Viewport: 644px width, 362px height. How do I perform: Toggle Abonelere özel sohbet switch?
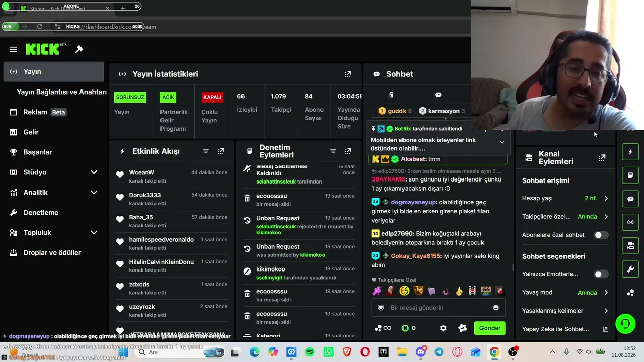pos(601,235)
